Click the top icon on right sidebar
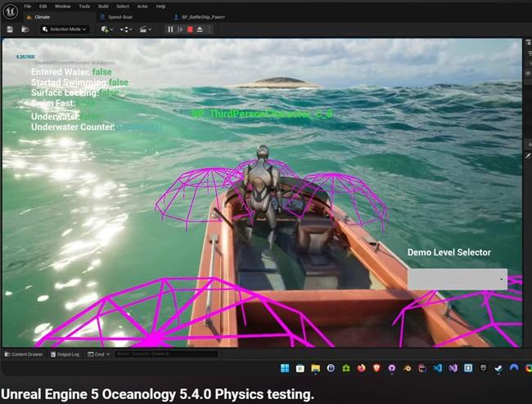532x404 pixels. coord(529,43)
